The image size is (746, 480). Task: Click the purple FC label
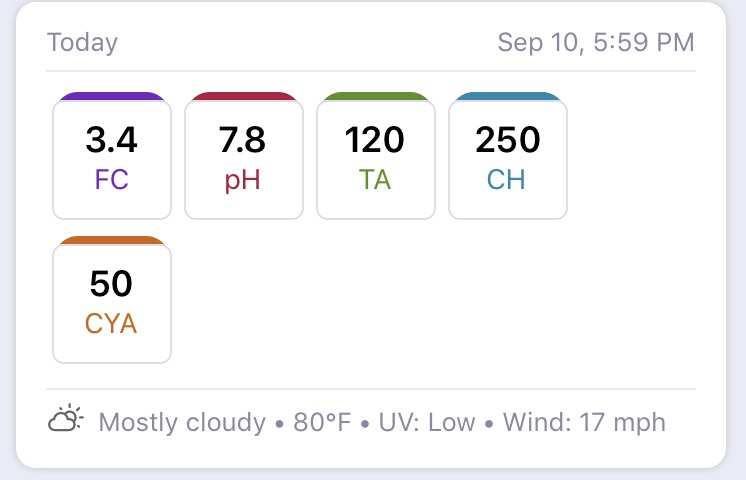click(x=111, y=179)
